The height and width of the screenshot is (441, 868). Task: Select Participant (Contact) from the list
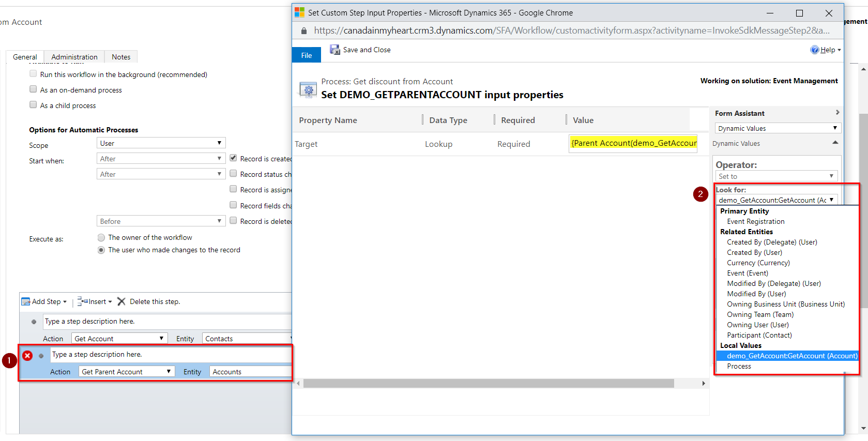coord(759,335)
